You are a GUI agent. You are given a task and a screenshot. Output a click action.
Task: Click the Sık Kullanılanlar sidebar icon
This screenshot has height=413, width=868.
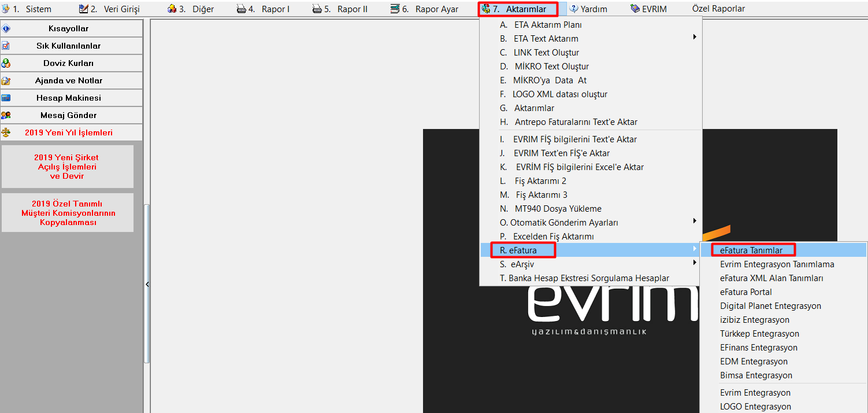[x=6, y=46]
